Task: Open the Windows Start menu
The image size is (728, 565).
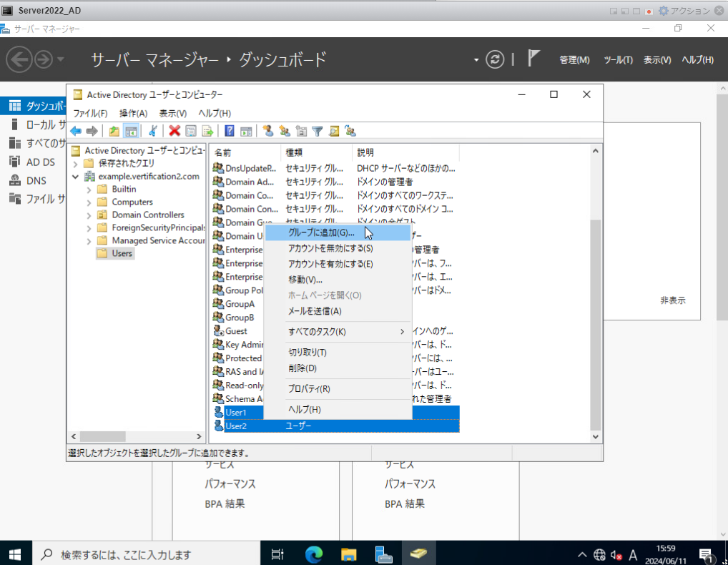Action: pyautogui.click(x=15, y=554)
